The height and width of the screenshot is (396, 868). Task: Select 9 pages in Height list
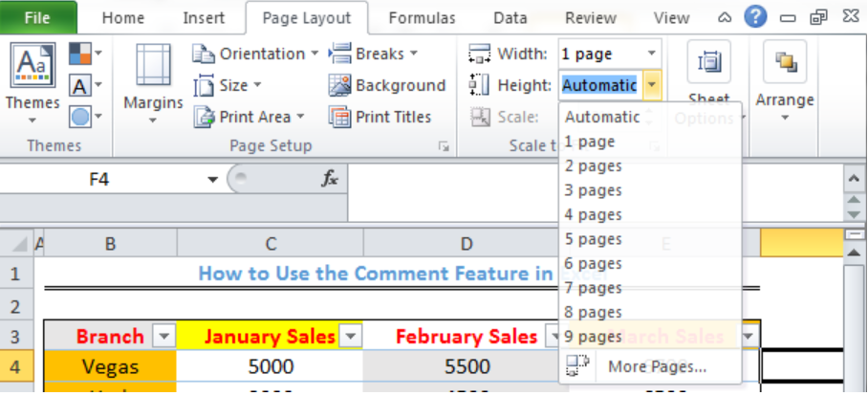pos(650,337)
